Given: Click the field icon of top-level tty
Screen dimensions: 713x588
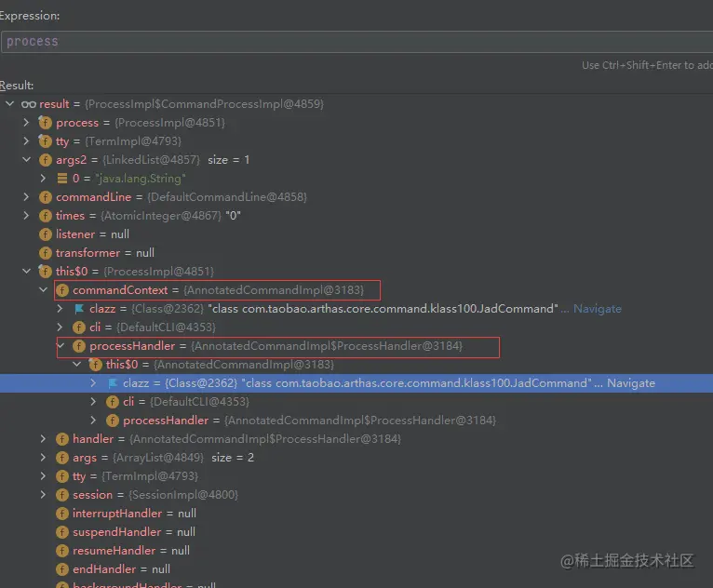Looking at the screenshot, I should click(45, 141).
